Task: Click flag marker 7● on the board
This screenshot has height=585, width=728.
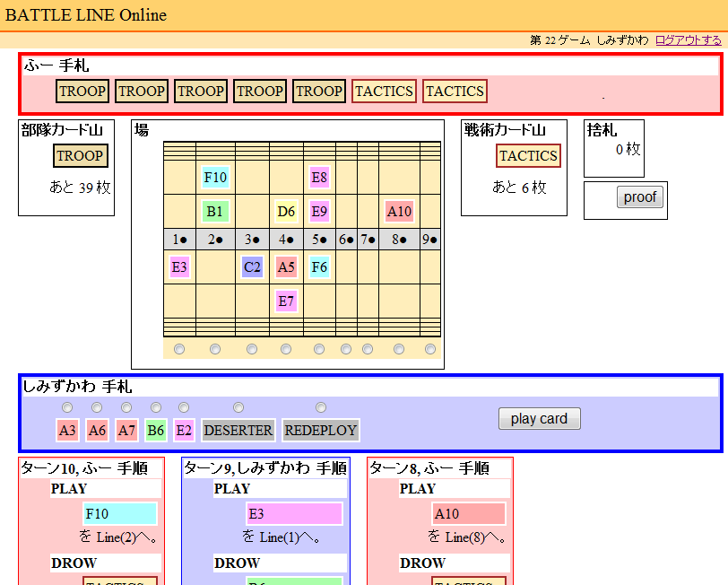Action: [368, 240]
